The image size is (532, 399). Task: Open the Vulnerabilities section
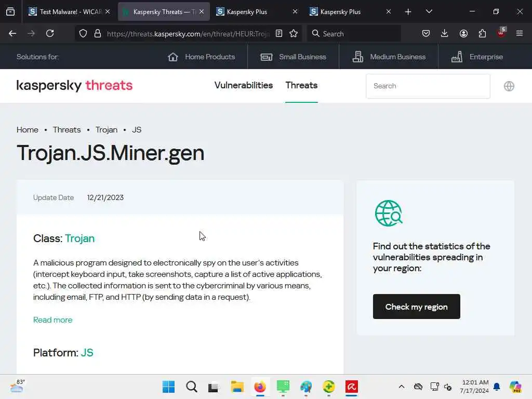[244, 85]
